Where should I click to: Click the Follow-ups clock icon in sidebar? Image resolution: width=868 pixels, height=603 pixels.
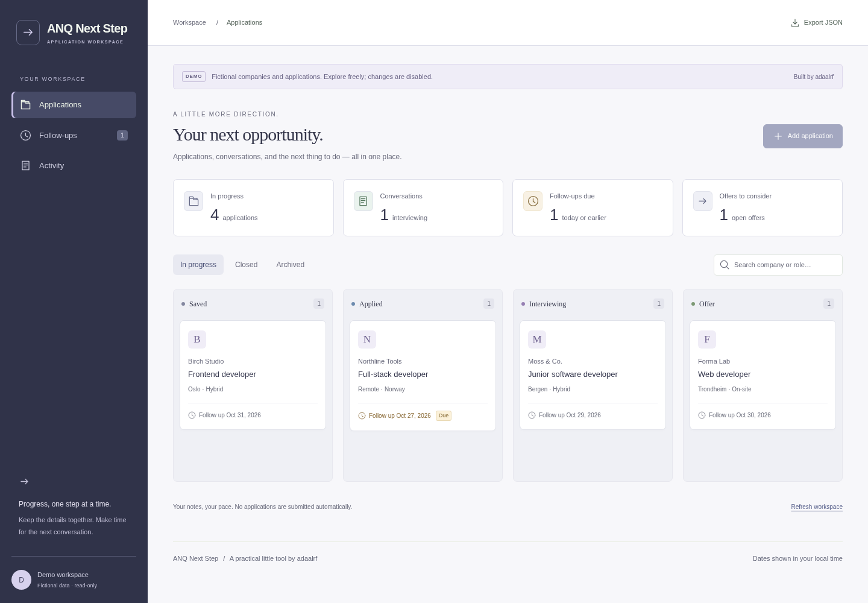click(25, 136)
